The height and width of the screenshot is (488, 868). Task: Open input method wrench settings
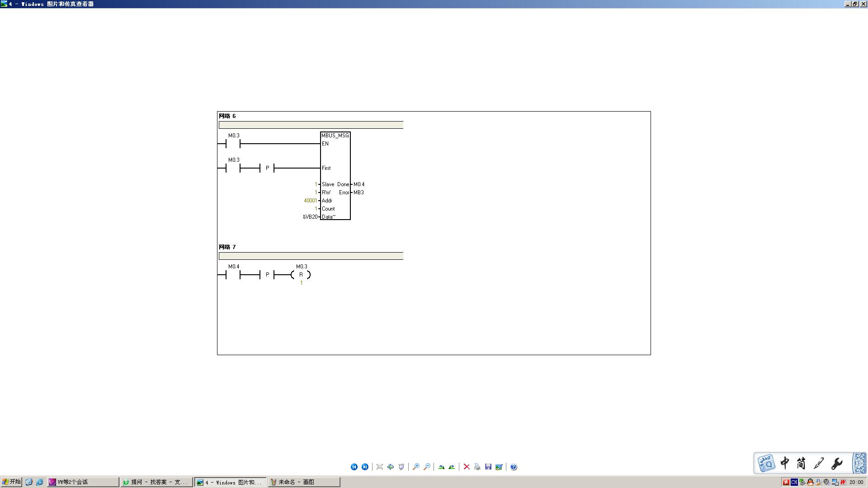[x=836, y=463]
